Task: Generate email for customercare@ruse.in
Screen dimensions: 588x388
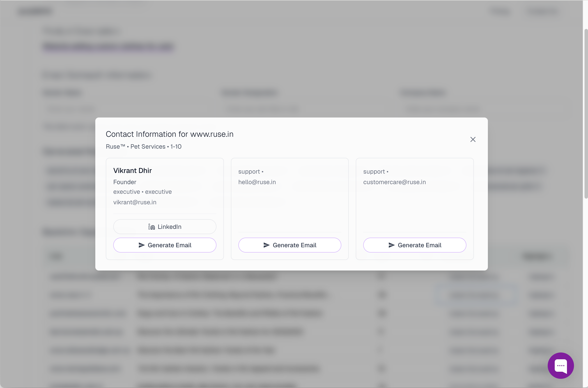Action: (x=415, y=245)
